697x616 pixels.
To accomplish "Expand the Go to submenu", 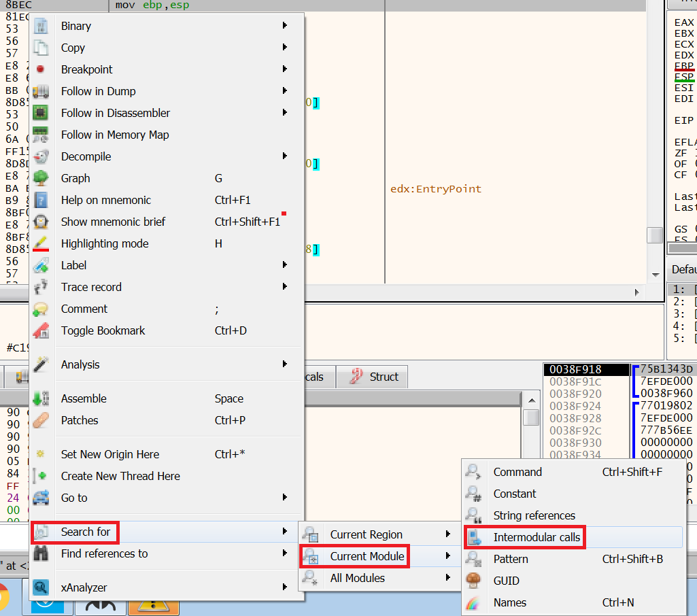I will click(x=72, y=498).
